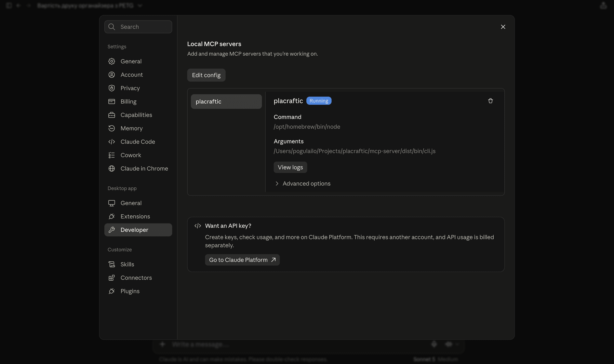Select the Developer settings entry

(138, 230)
